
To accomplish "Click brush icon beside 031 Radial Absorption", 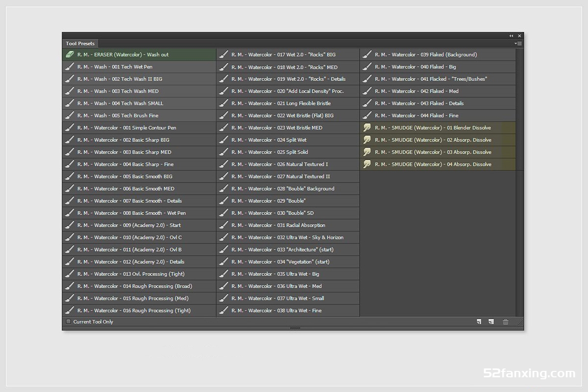I will coord(224,225).
